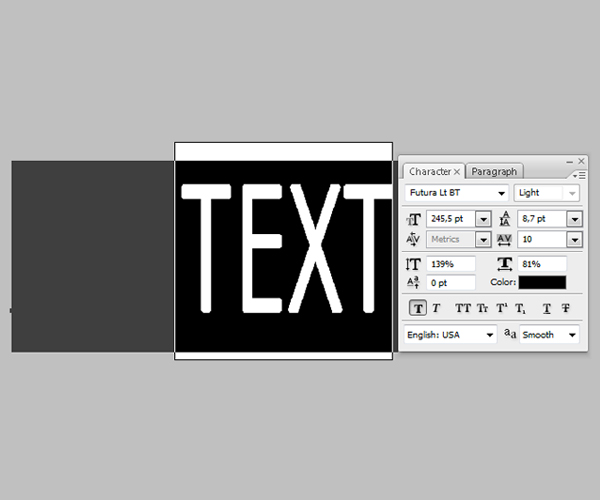Image resolution: width=600 pixels, height=500 pixels.
Task: Click the dark gray rectangle on the canvas
Action: pyautogui.click(x=93, y=256)
